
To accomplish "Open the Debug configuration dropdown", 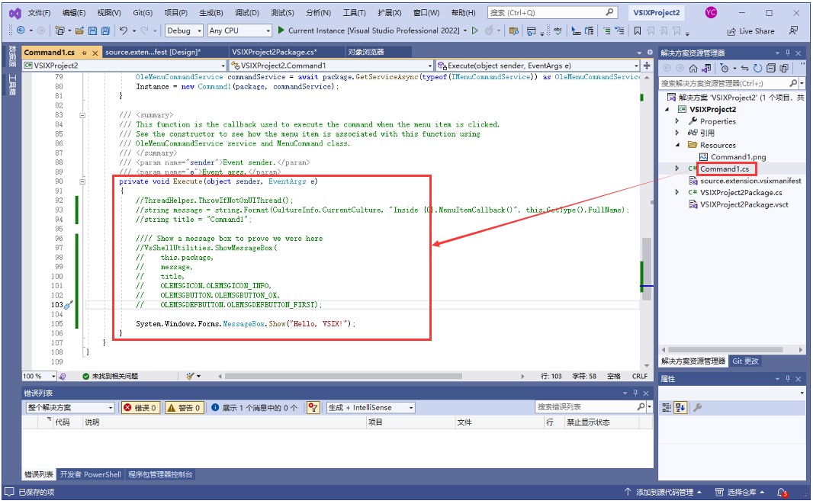I will (x=184, y=30).
